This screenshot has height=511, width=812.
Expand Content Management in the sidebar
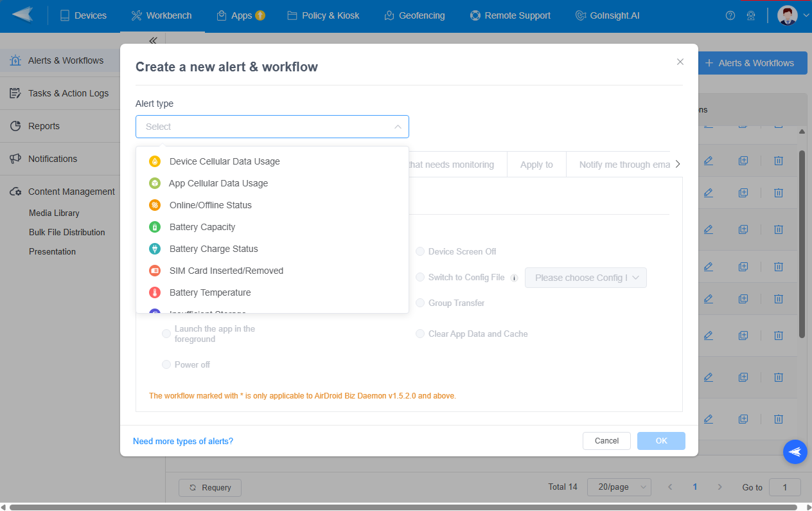63,192
